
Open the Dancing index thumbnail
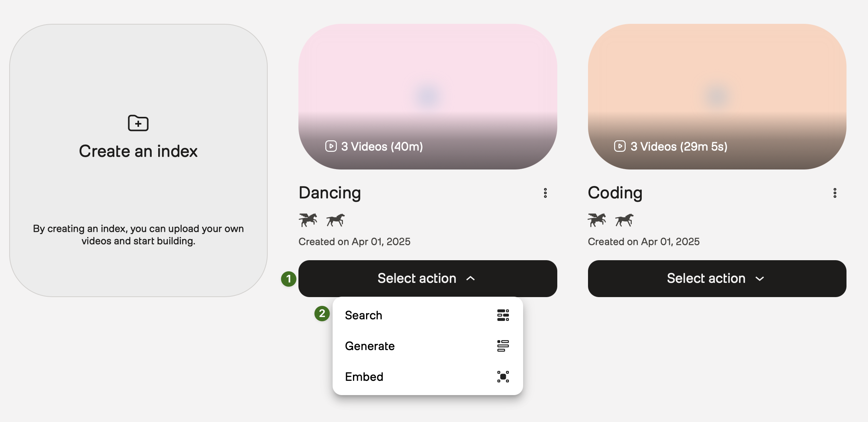[x=428, y=96]
